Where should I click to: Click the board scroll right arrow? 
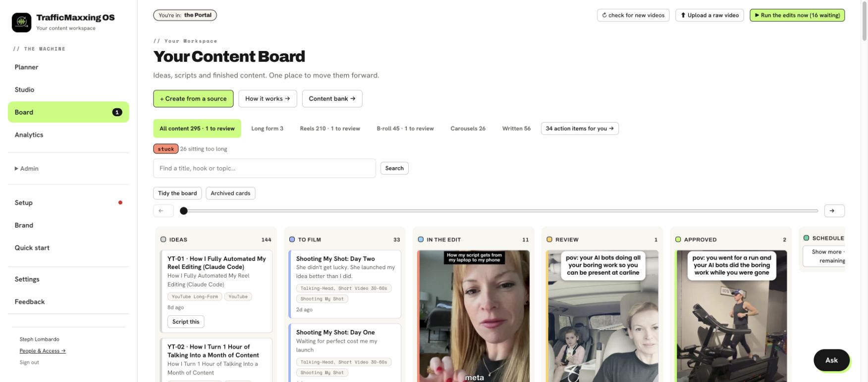click(x=834, y=211)
